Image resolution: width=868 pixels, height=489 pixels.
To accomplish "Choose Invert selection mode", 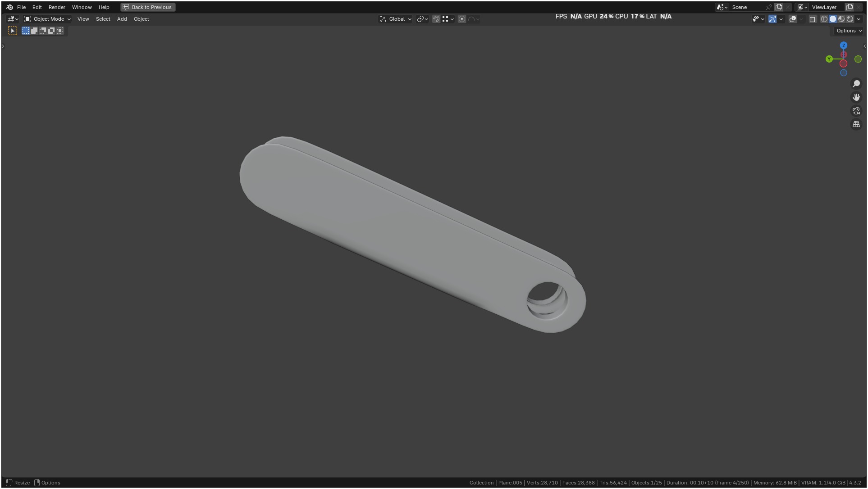I will tap(51, 31).
